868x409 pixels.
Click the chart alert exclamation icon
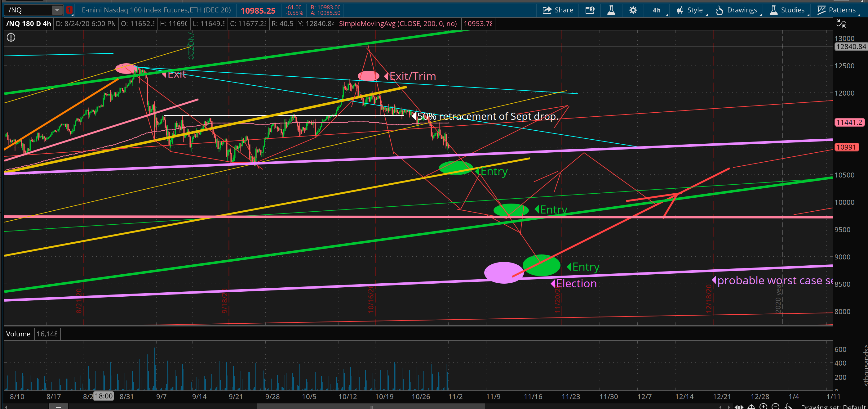click(x=11, y=38)
